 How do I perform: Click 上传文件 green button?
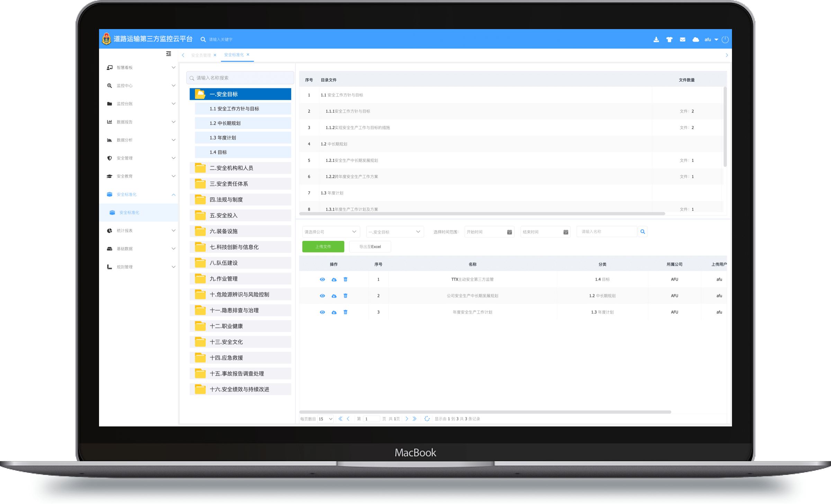tap(323, 246)
